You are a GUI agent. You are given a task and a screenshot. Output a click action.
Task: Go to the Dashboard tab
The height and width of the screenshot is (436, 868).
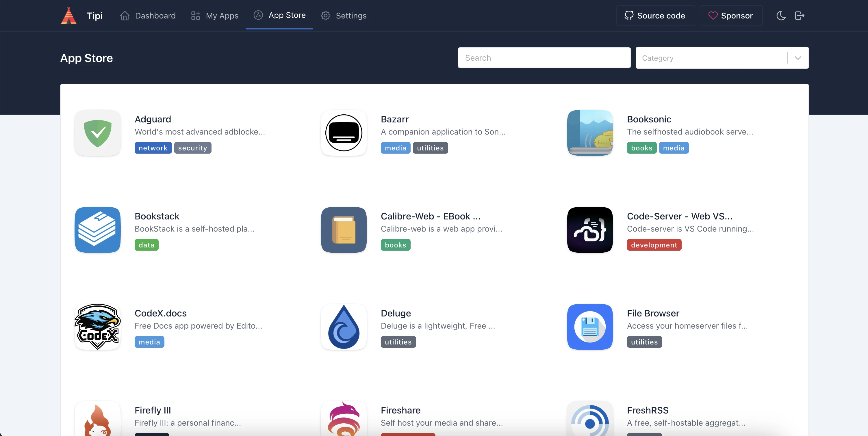148,16
